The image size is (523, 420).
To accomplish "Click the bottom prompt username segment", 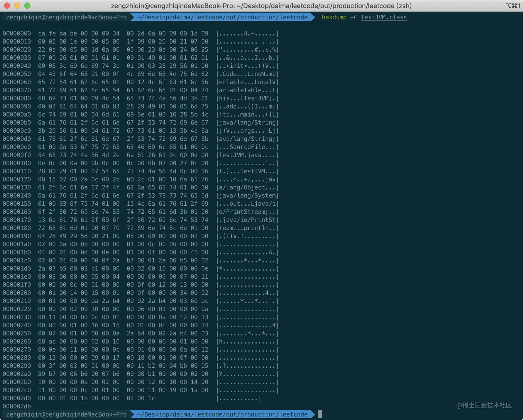I will pyautogui.click(x=66, y=414).
